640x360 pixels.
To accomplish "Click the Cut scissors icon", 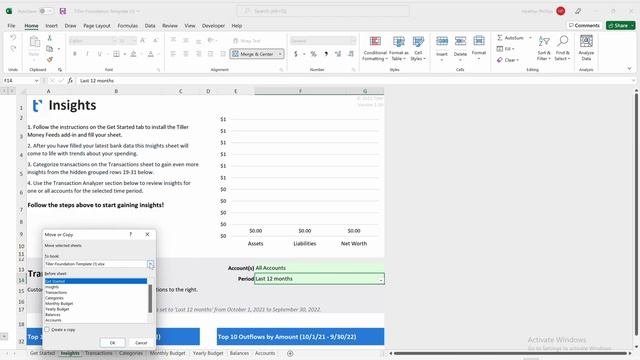I will pyautogui.click(x=49, y=38).
